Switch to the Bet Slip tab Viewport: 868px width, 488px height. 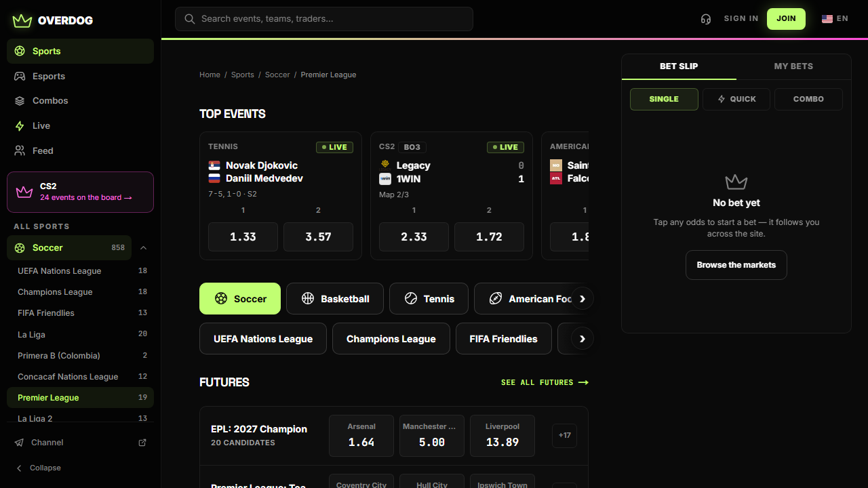click(679, 66)
